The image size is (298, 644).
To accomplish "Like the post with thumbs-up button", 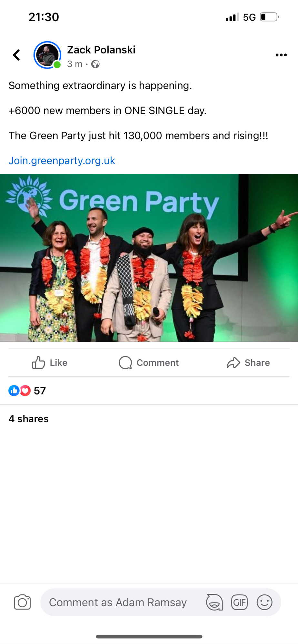I will (49, 363).
